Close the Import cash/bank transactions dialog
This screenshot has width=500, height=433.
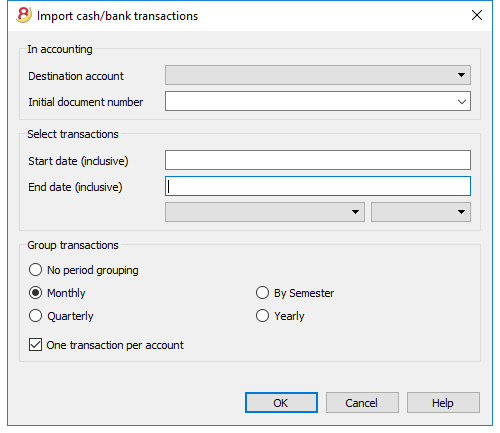477,15
